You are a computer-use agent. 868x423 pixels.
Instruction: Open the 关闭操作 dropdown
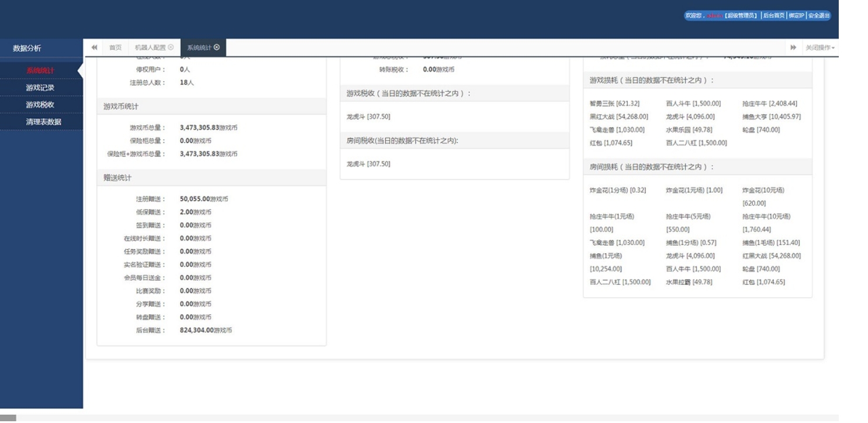point(820,47)
